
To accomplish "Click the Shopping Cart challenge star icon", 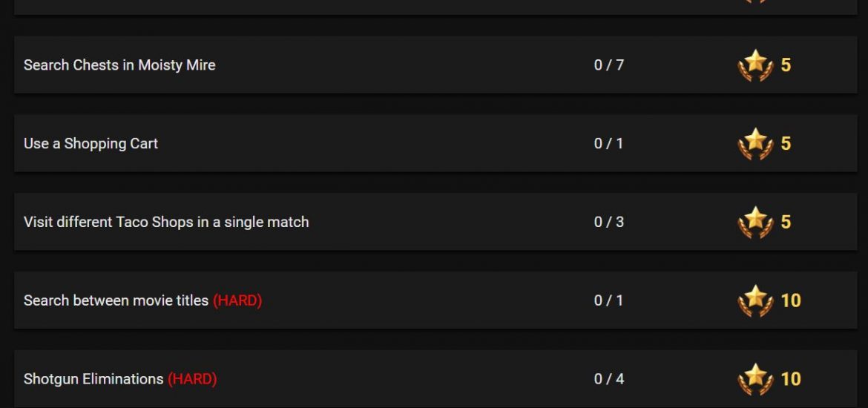I will 755,144.
